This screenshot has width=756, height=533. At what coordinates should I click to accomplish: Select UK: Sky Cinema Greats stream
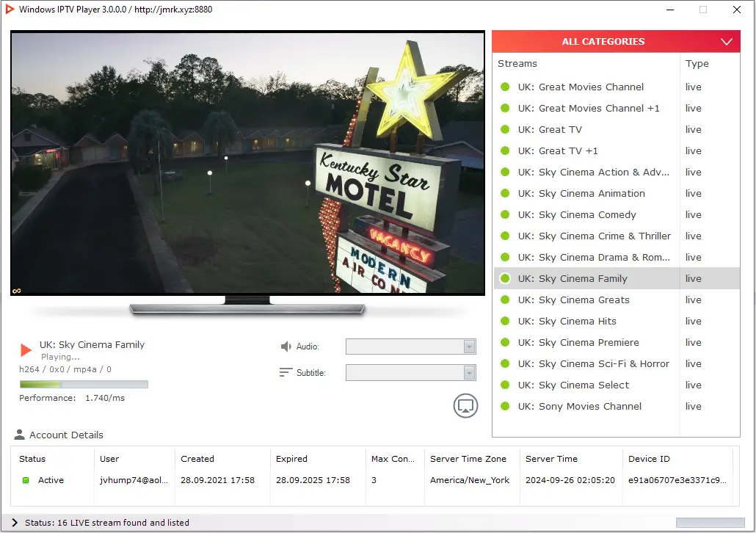pyautogui.click(x=617, y=300)
